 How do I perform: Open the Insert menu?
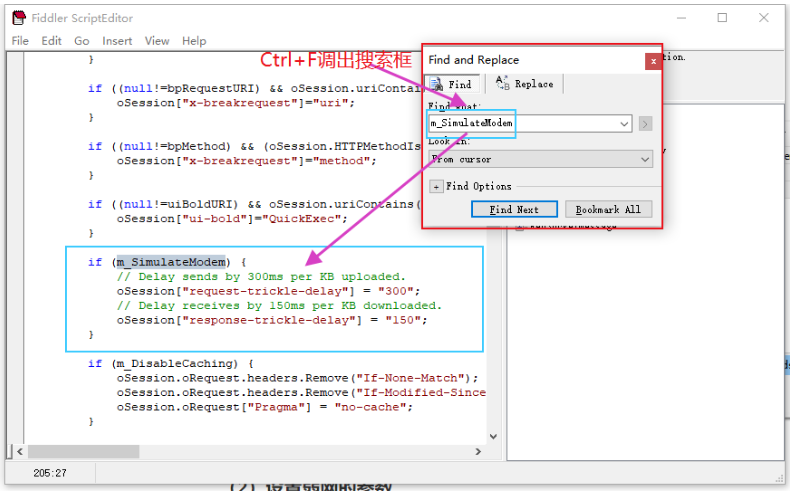(x=117, y=41)
